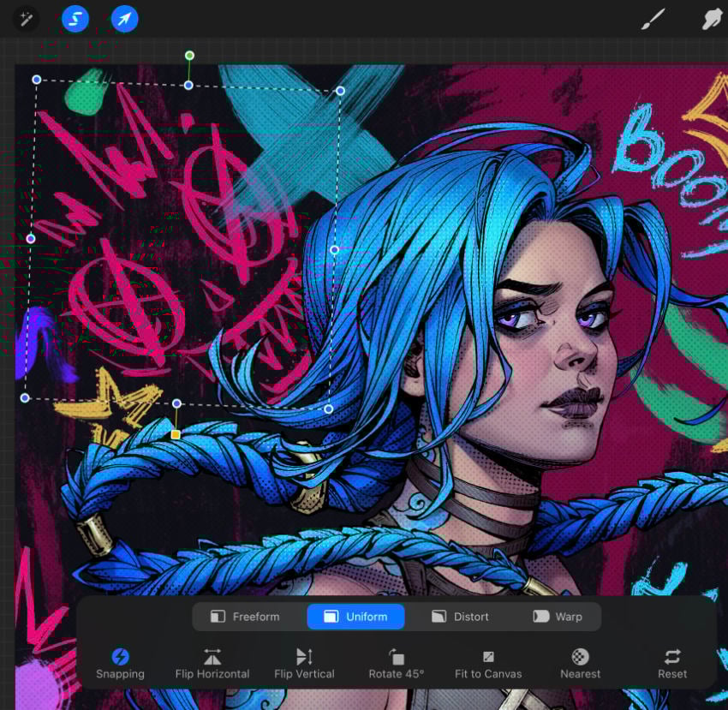This screenshot has height=710, width=728.
Task: Click top-right corner transform node
Action: pos(340,91)
